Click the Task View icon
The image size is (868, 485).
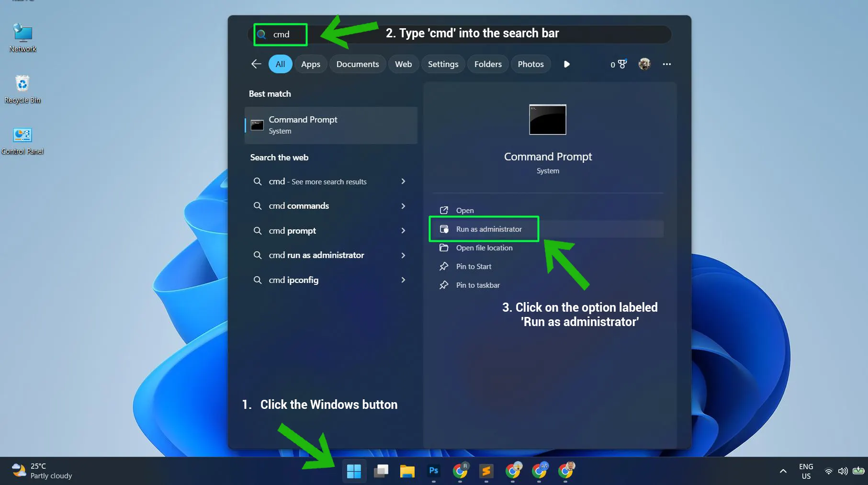click(381, 472)
